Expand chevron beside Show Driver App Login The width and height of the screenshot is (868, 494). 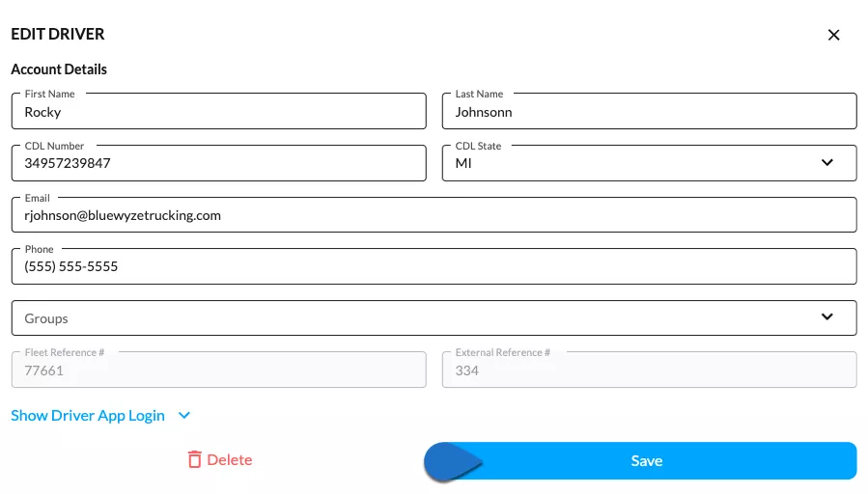pos(184,416)
